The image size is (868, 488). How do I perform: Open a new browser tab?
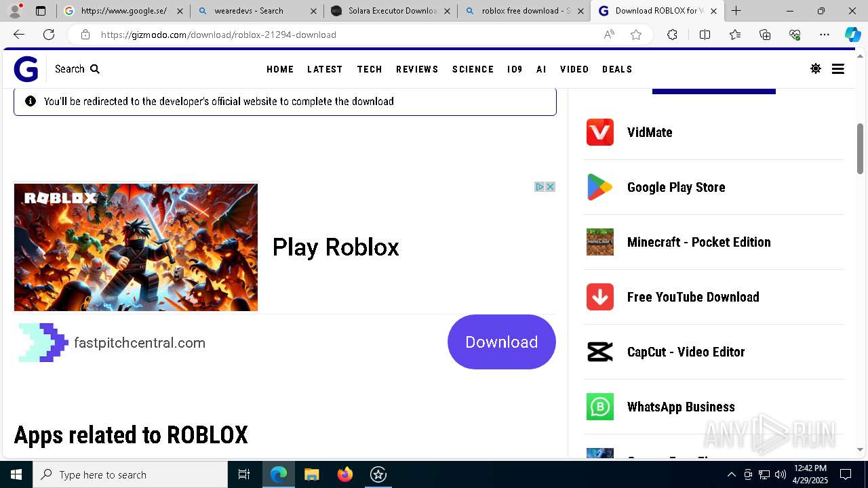pos(736,11)
